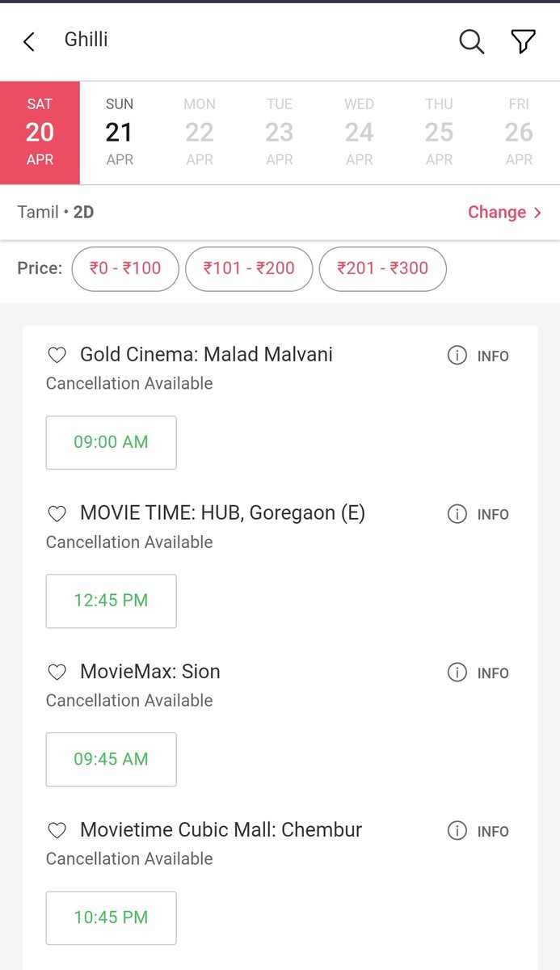
Task: Favorite Movietime Cubic Mall: Chembur heart
Action: pos(57,830)
